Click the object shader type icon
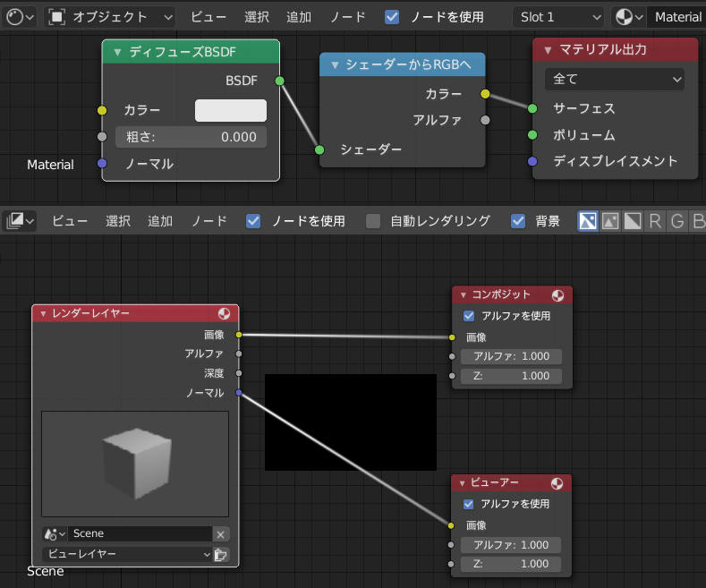Image resolution: width=706 pixels, height=588 pixels. pos(56,17)
